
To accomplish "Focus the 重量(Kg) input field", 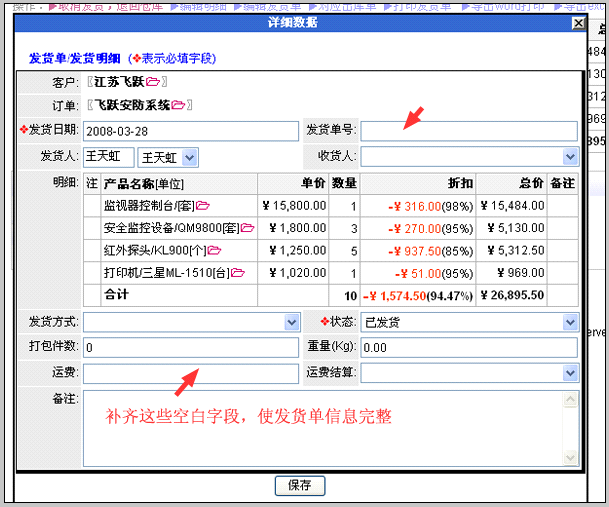I will point(468,348).
